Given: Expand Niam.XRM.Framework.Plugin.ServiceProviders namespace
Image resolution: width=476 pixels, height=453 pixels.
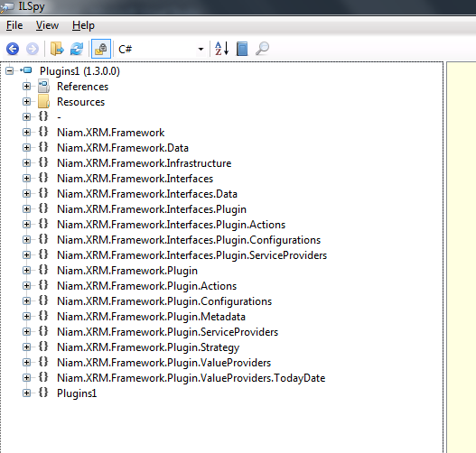Looking at the screenshot, I should tap(27, 332).
